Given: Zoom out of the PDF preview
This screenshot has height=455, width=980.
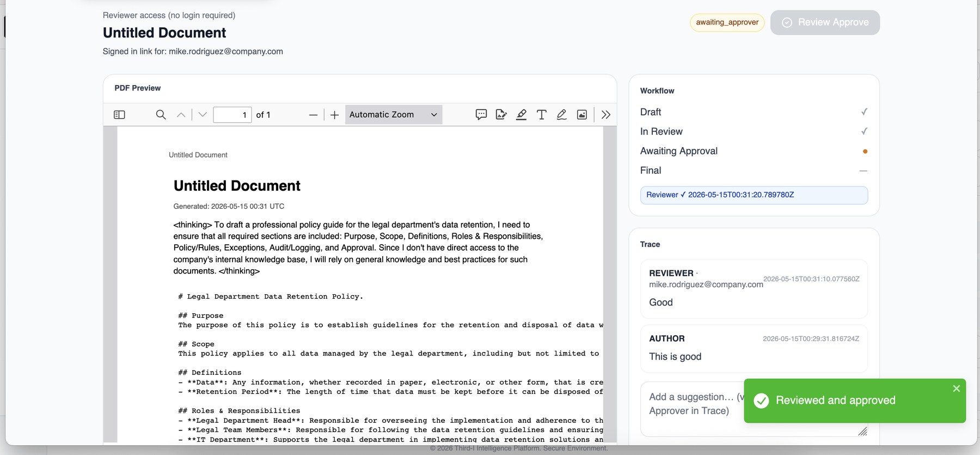Looking at the screenshot, I should point(313,115).
